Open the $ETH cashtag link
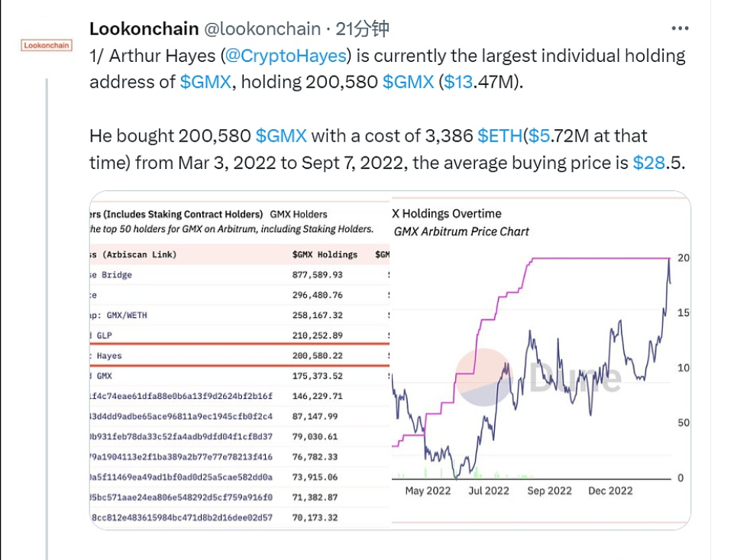 pos(500,136)
